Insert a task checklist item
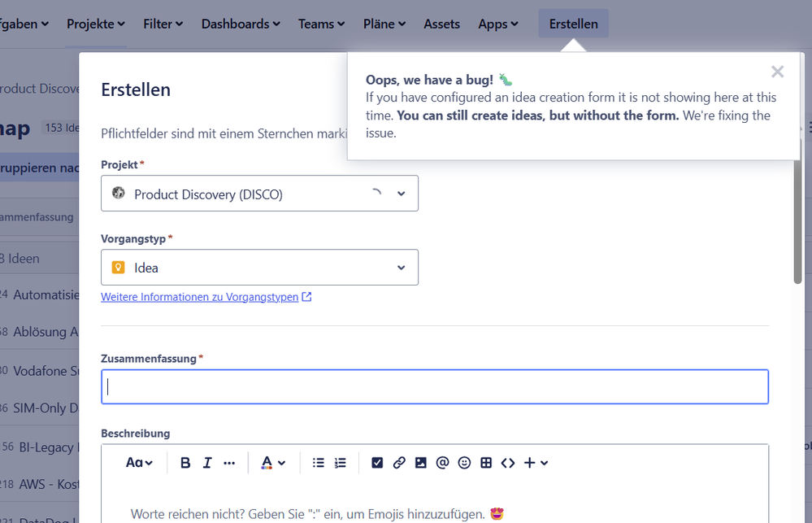 pos(377,462)
